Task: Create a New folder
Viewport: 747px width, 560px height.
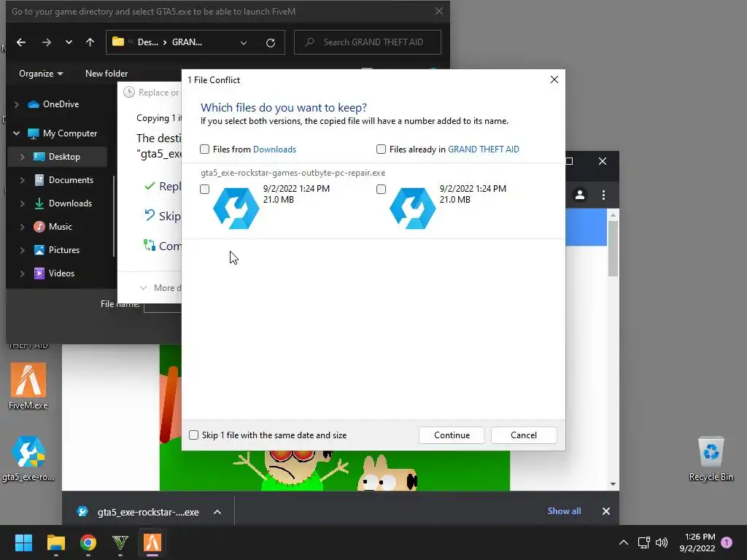Action: (107, 74)
